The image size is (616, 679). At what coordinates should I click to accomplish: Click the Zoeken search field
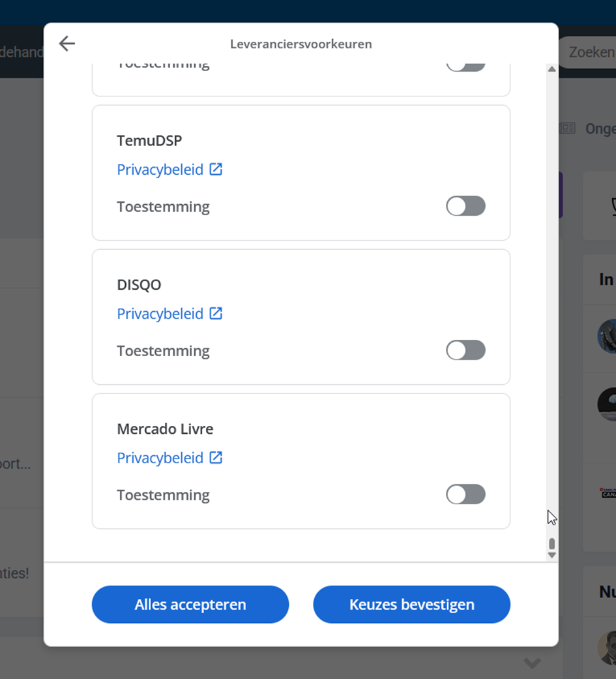[589, 52]
